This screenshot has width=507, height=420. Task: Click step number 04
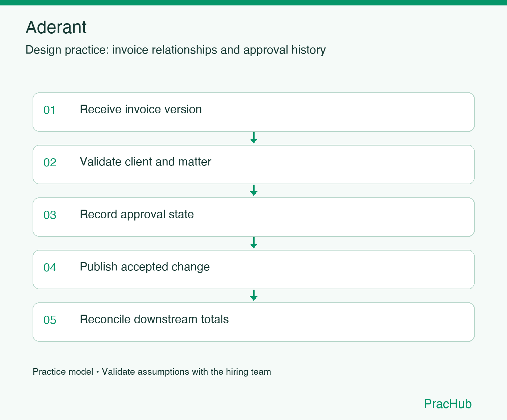50,268
